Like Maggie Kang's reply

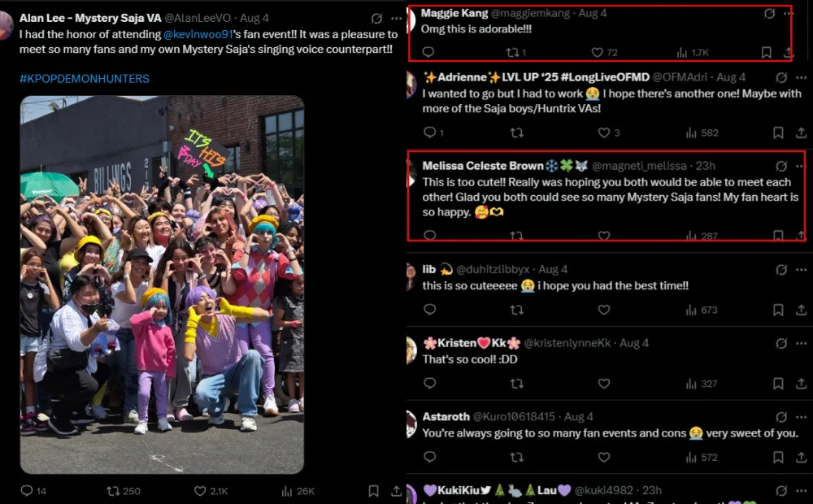pos(598,53)
